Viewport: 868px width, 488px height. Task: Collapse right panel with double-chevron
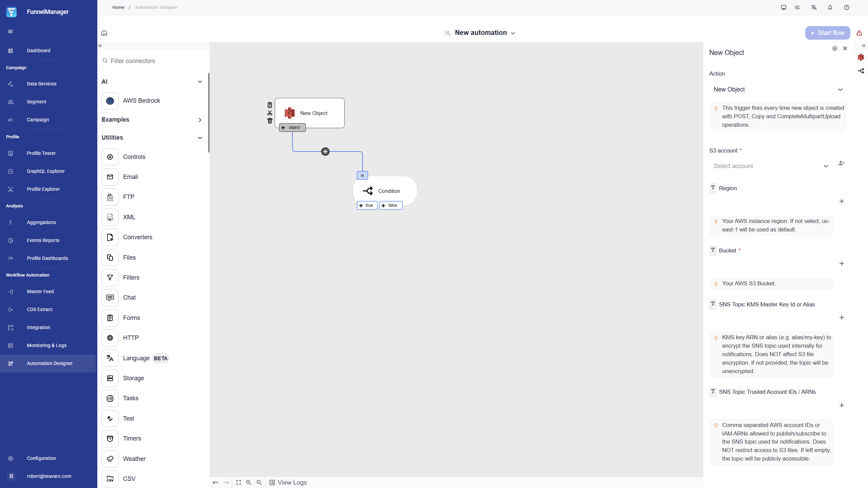(864, 46)
